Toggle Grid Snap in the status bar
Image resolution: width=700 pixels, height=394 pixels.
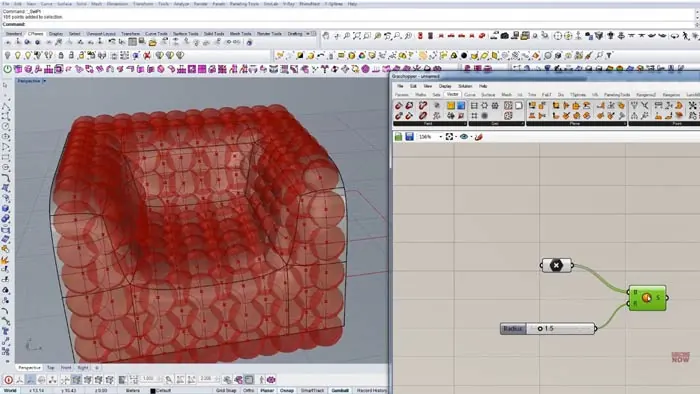[226, 390]
